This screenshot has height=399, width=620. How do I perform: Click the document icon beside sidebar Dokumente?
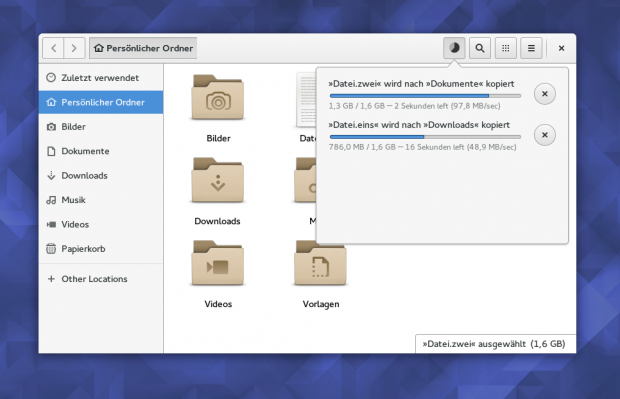pyautogui.click(x=51, y=151)
